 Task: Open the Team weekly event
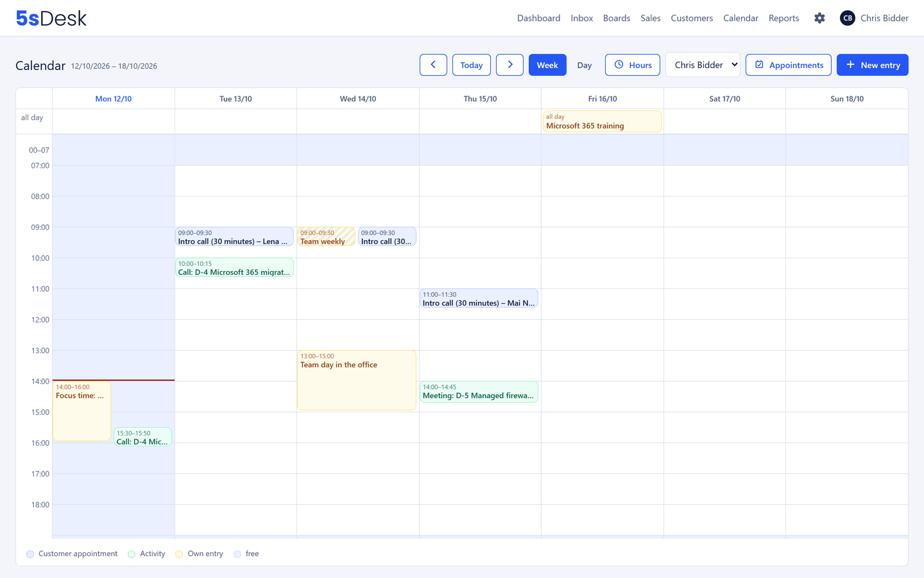pyautogui.click(x=326, y=237)
